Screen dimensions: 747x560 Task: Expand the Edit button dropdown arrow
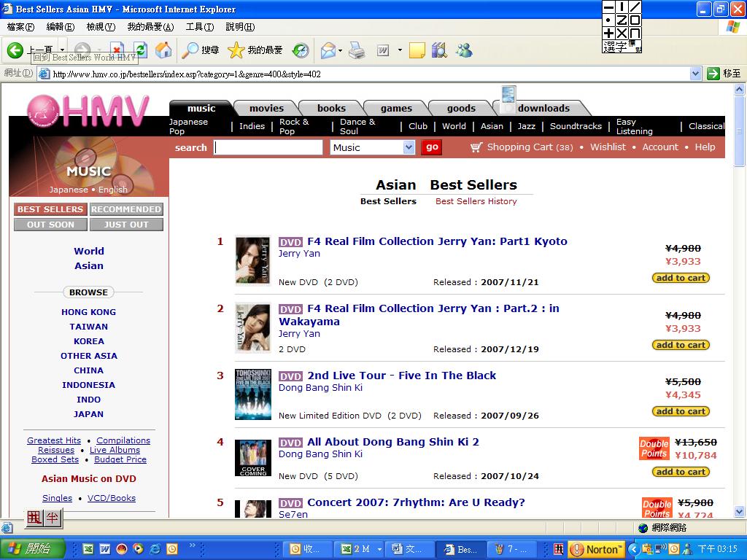coord(400,50)
